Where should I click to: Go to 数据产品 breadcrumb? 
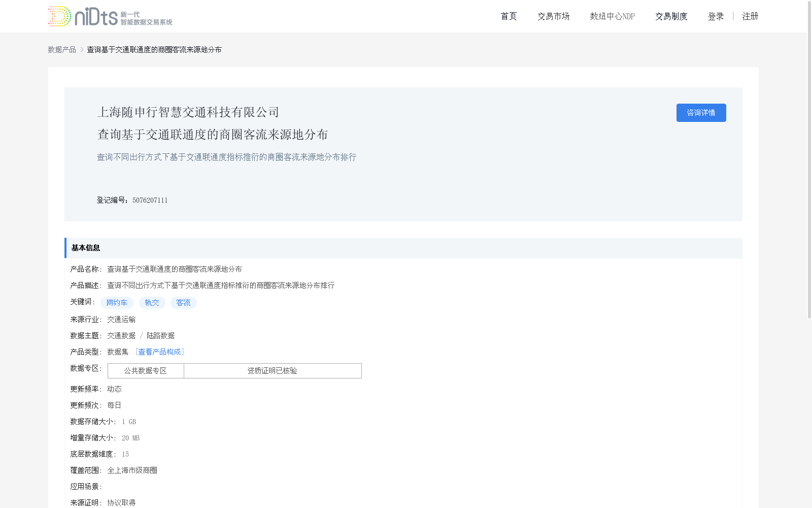point(62,50)
